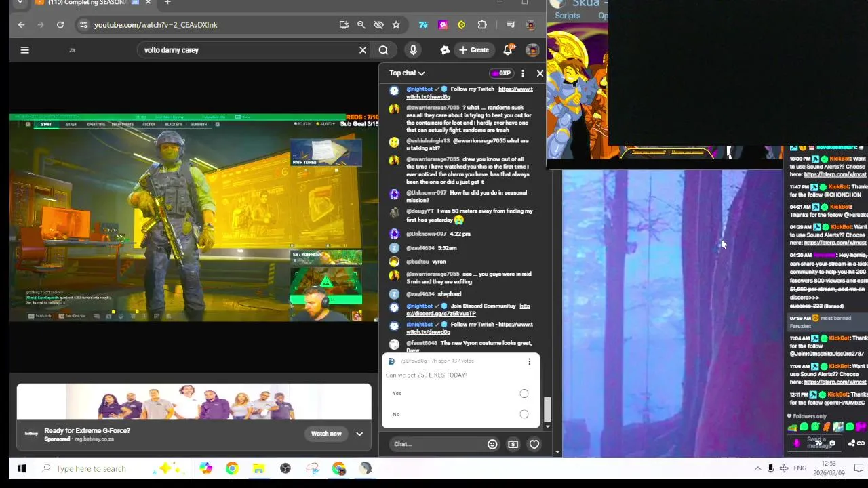The image size is (868, 488).
Task: Open the Windows Start menu
Action: 22,468
